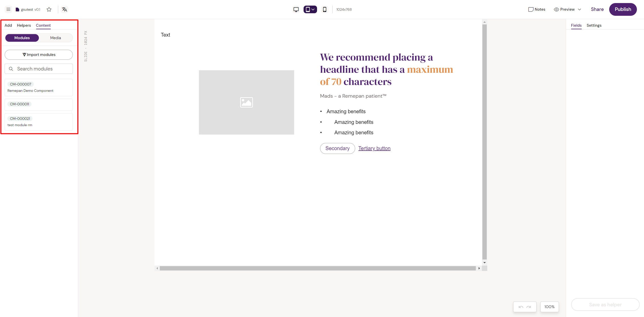Open the hamburger menu icon
Viewport: 644px width, 317px height.
pyautogui.click(x=8, y=9)
